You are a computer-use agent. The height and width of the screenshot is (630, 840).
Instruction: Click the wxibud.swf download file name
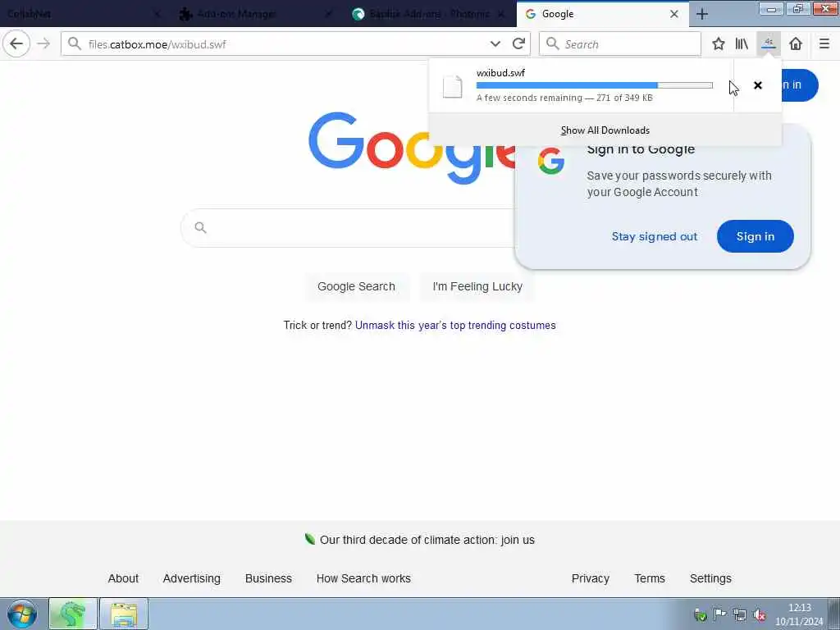pos(500,73)
